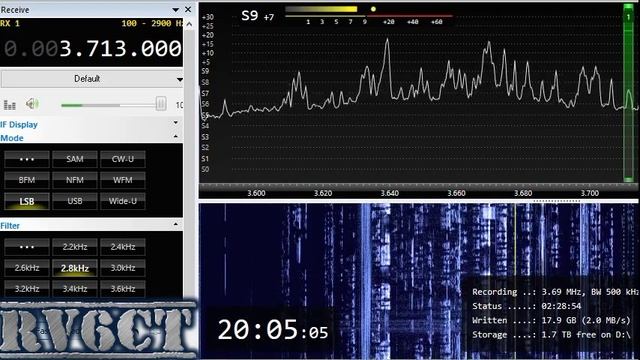Collapse the Mode section

pos(176,136)
